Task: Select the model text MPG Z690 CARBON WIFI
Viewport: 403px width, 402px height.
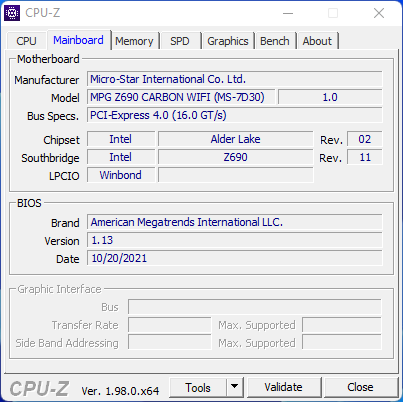Action: click(181, 97)
